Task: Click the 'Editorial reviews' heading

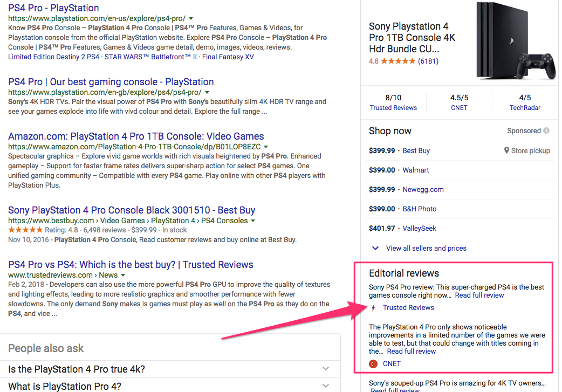Action: (404, 273)
